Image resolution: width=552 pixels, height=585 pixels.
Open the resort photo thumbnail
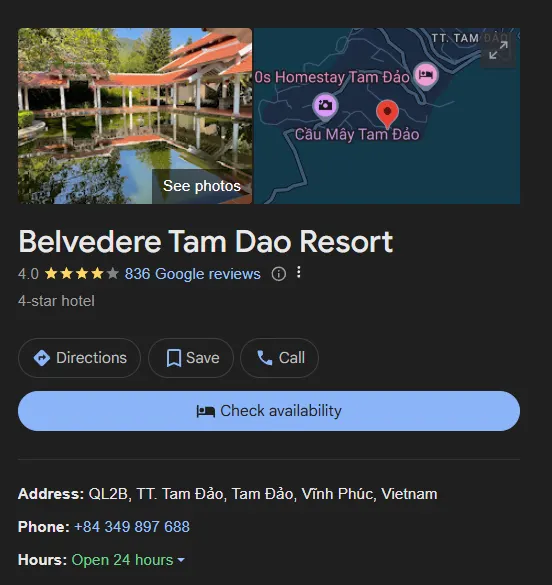click(135, 116)
